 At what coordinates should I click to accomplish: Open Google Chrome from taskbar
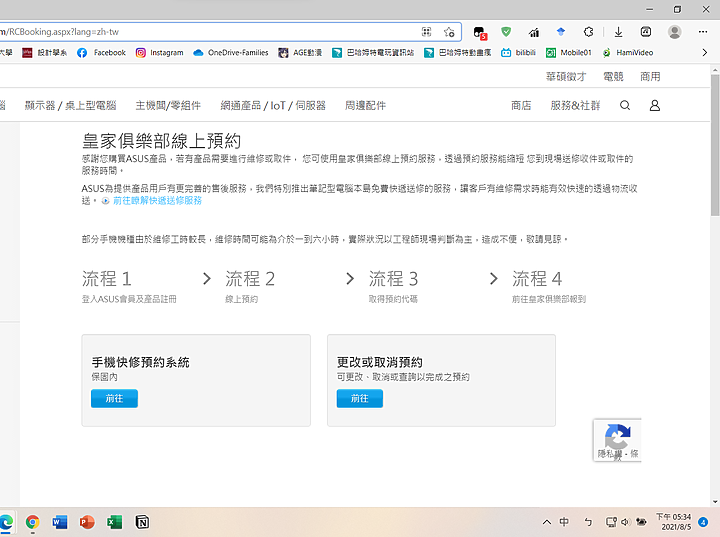tap(32, 522)
